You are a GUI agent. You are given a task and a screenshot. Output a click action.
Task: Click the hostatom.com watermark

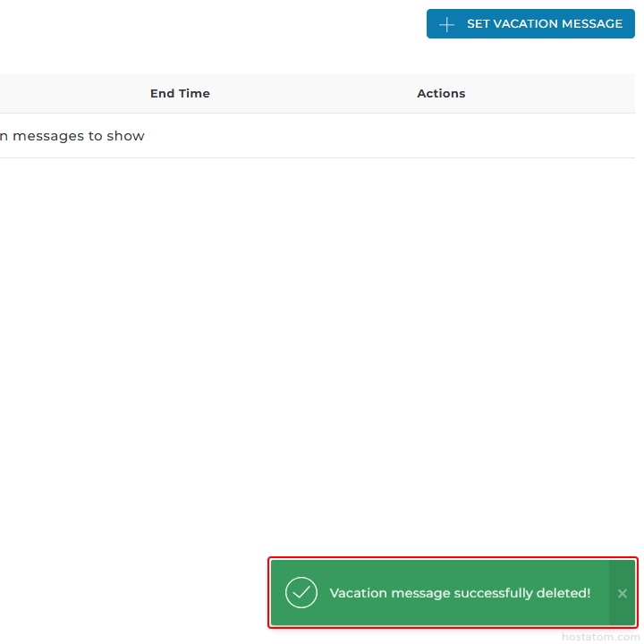tap(600, 637)
